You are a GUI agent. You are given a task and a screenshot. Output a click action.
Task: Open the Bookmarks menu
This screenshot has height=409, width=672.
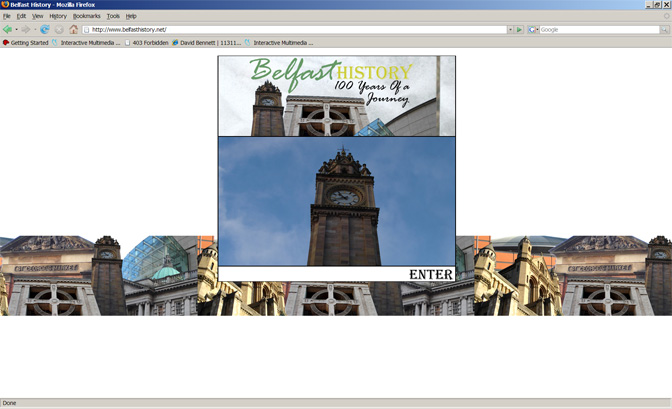pyautogui.click(x=87, y=16)
